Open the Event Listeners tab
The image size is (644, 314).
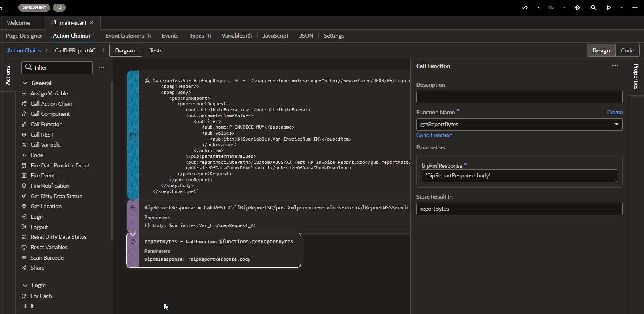(x=128, y=36)
